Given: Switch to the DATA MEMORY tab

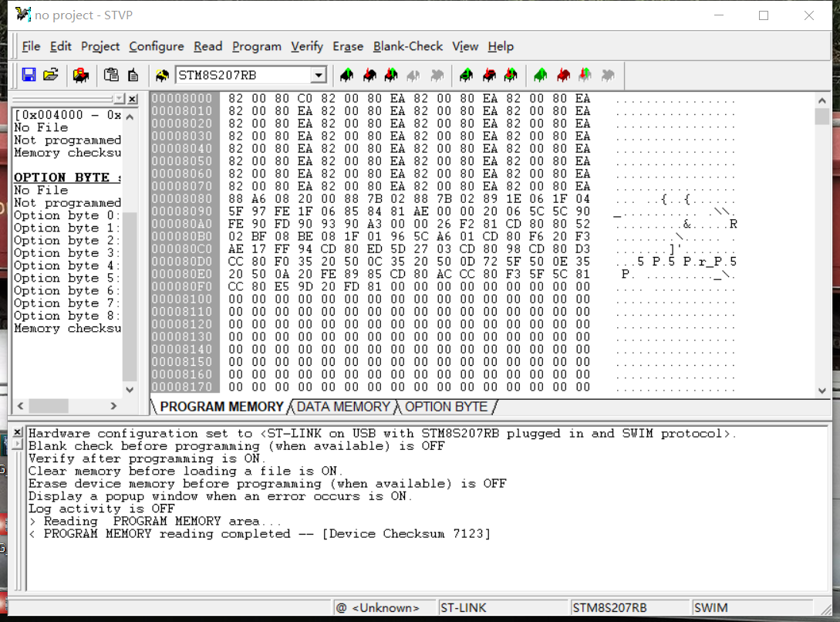Looking at the screenshot, I should point(343,407).
